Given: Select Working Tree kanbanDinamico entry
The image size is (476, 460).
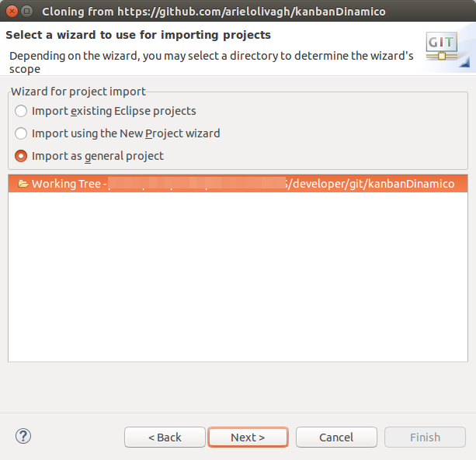Looking at the screenshot, I should click(238, 183).
